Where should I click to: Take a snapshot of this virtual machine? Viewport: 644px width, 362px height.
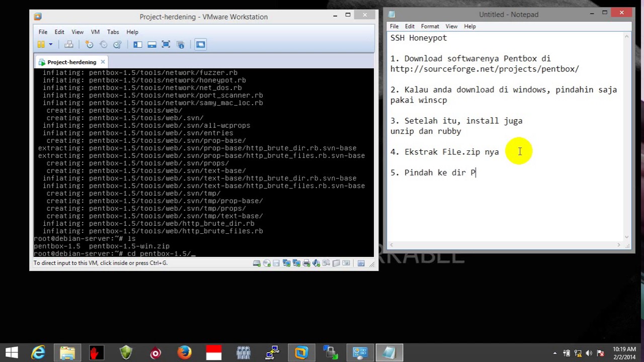[89, 45]
